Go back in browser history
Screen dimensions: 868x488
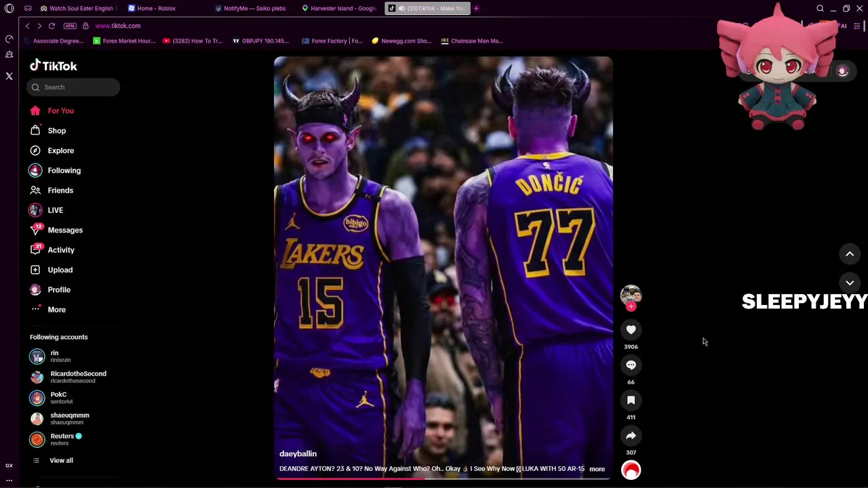(x=27, y=26)
